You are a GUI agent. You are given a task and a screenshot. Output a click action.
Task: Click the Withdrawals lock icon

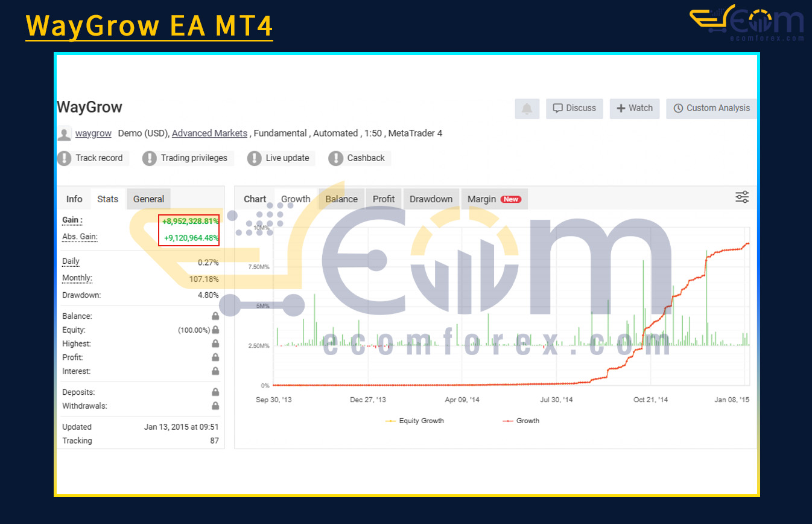tap(215, 406)
